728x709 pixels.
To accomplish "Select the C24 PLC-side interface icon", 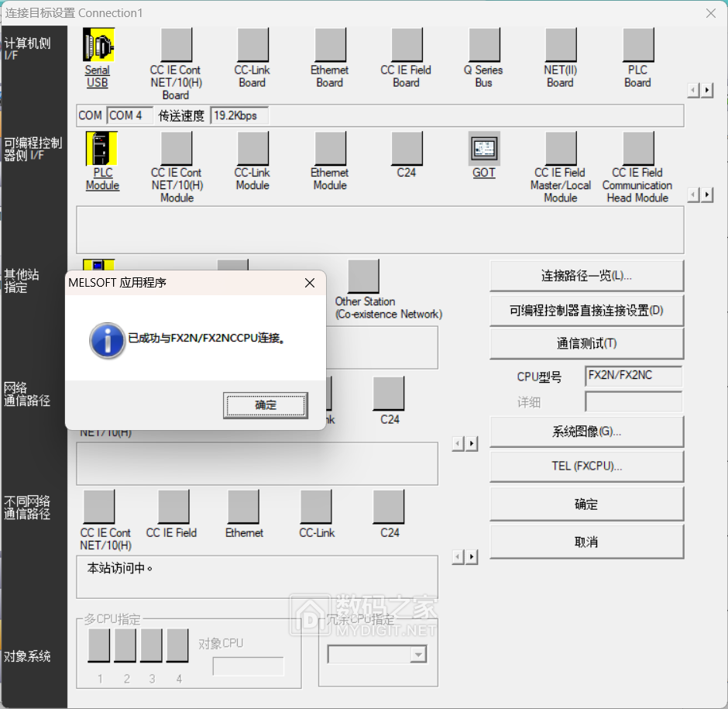I will click(407, 148).
